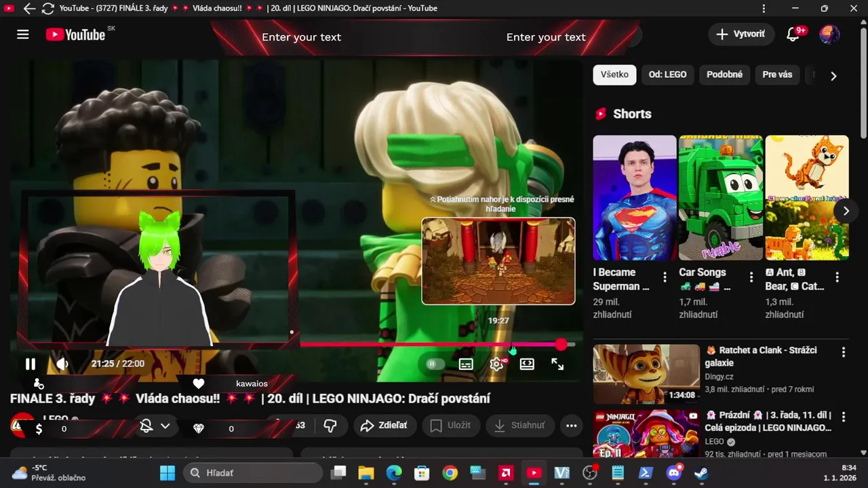The image size is (868, 488).
Task: Open Ratchet a Clank video thumbnail
Action: point(646,374)
